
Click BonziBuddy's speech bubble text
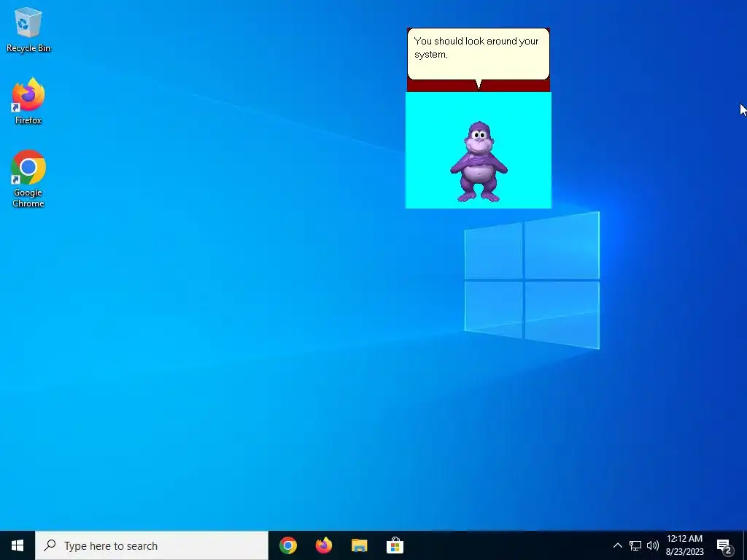click(476, 47)
